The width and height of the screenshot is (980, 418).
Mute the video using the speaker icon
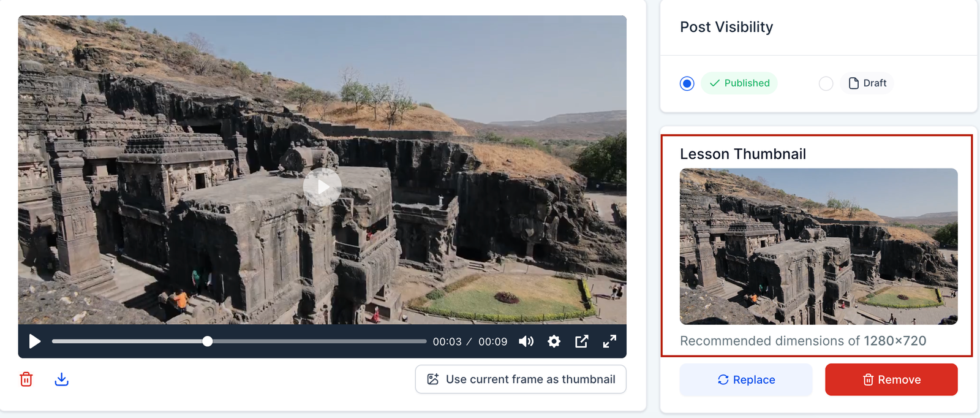(526, 341)
